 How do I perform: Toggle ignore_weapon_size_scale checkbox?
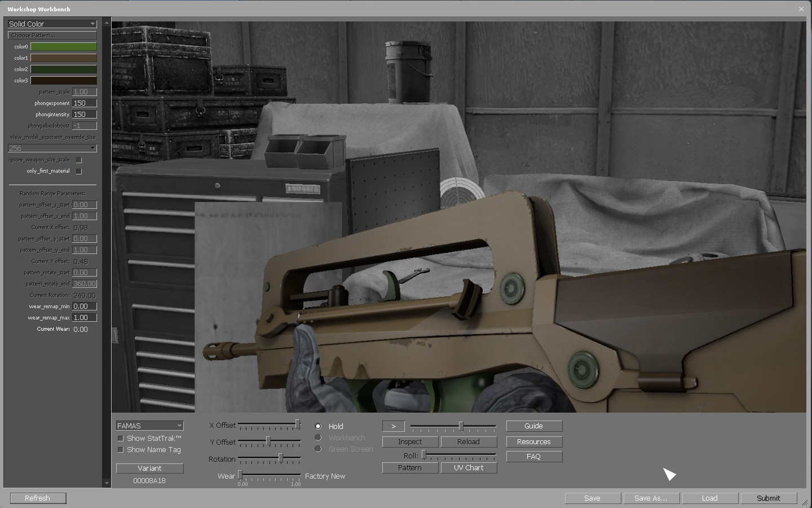[x=79, y=160]
